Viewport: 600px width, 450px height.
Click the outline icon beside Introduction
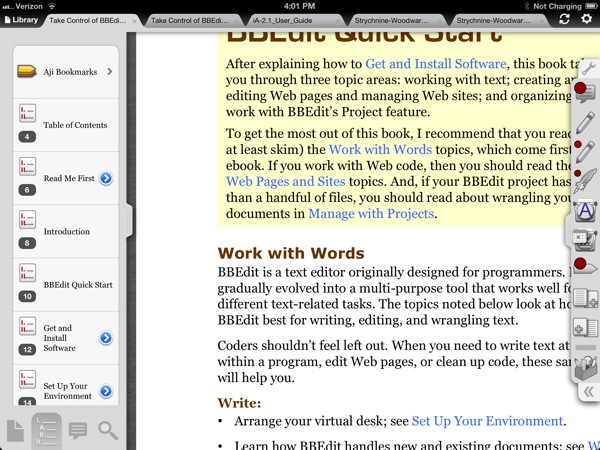click(x=28, y=220)
